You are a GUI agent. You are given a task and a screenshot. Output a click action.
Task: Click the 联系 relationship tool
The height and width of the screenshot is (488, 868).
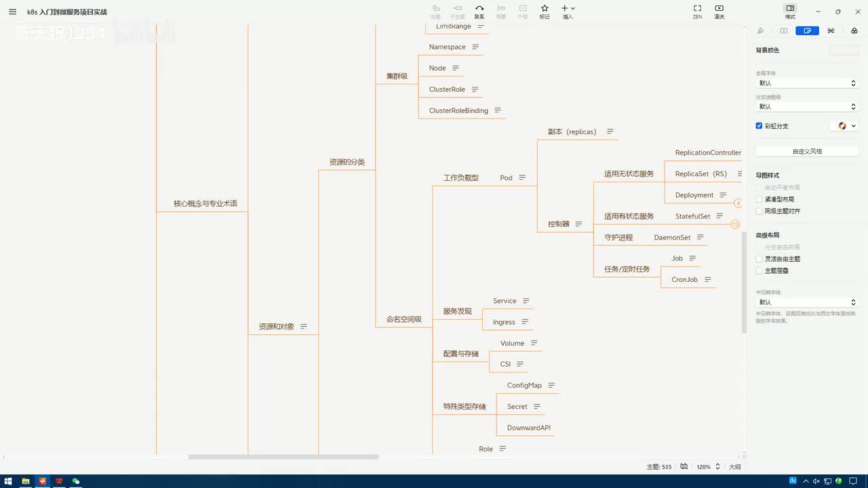click(x=479, y=12)
